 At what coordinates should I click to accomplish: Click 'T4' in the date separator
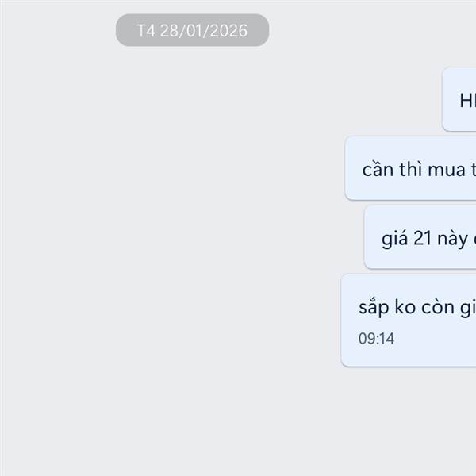pyautogui.click(x=146, y=31)
